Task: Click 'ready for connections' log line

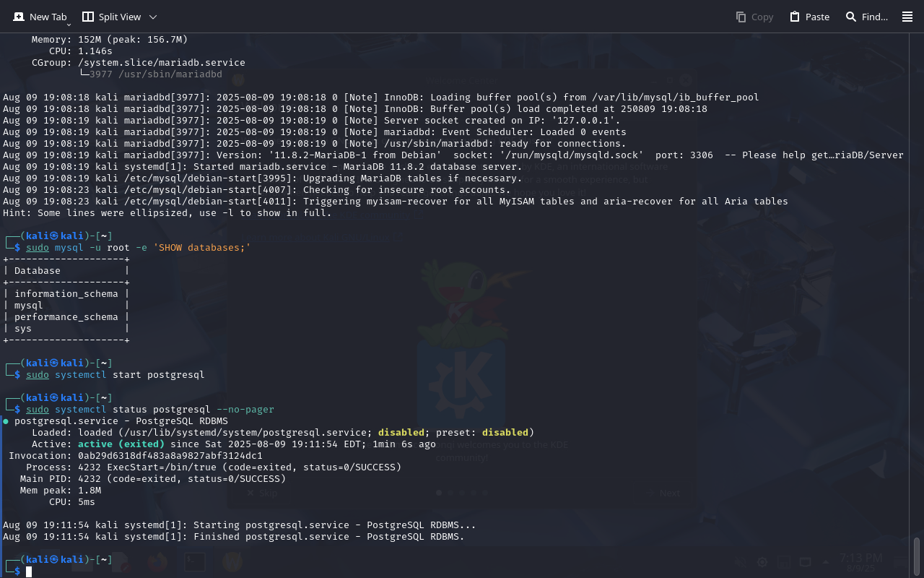Action: click(315, 144)
